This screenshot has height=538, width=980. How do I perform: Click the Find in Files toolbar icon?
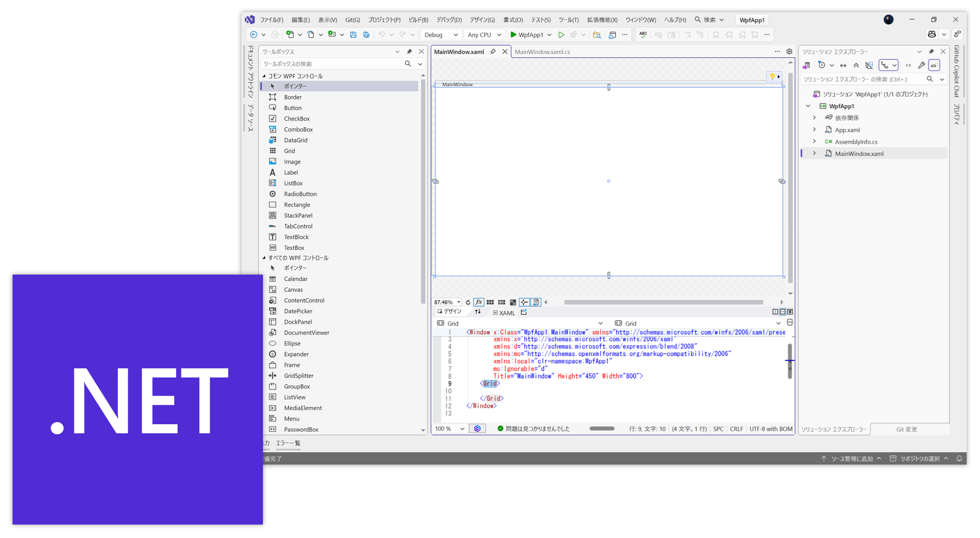[597, 34]
